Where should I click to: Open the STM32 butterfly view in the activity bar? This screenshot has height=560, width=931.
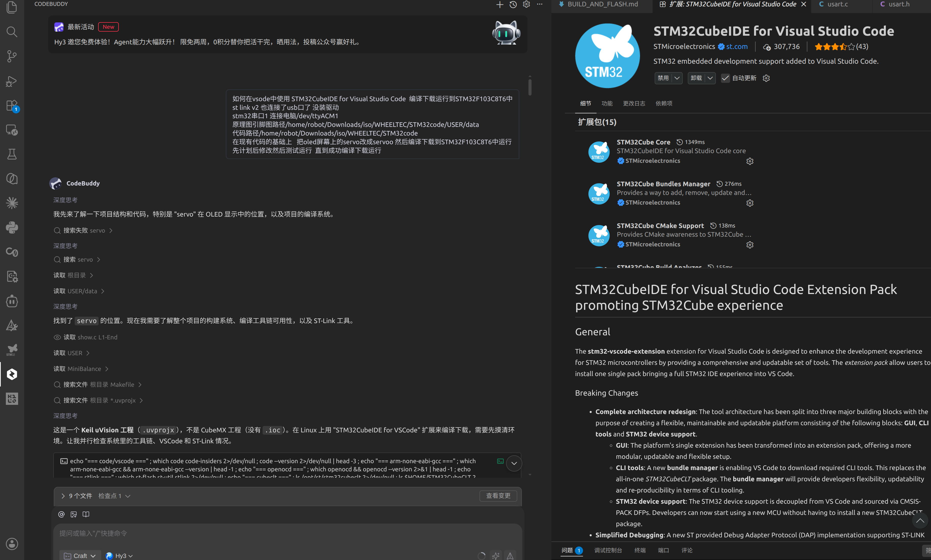[12, 350]
